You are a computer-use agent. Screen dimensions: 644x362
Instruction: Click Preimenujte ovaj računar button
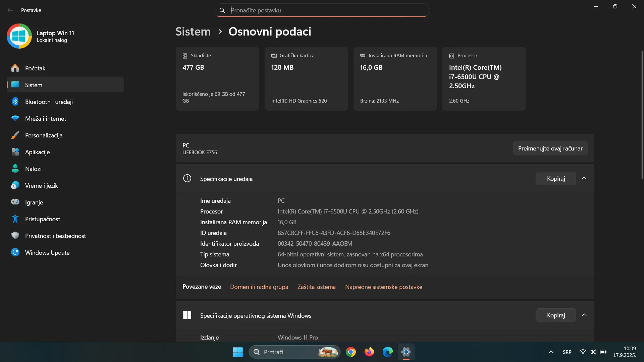(550, 148)
